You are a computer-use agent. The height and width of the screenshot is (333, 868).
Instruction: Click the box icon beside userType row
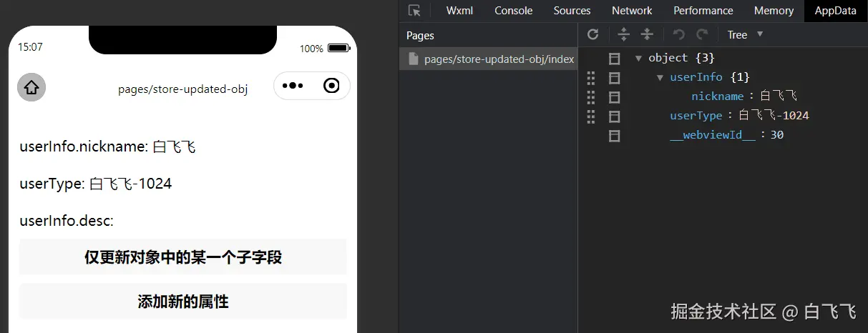tap(614, 116)
